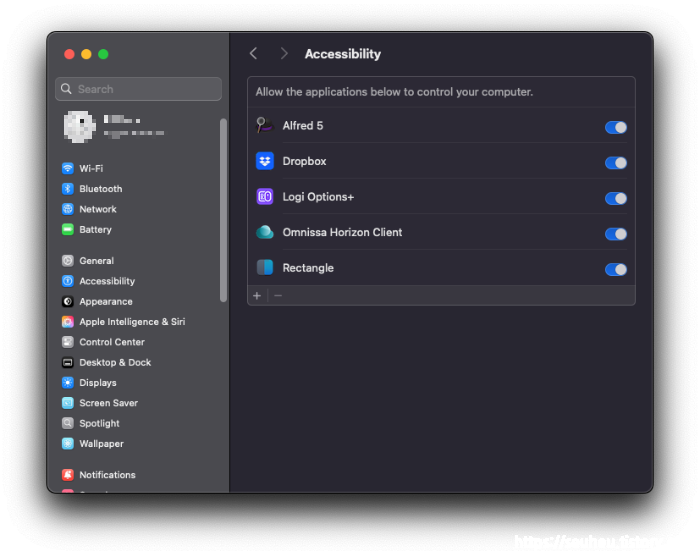Open the Appearance pane
This screenshot has width=700, height=555.
click(x=106, y=302)
